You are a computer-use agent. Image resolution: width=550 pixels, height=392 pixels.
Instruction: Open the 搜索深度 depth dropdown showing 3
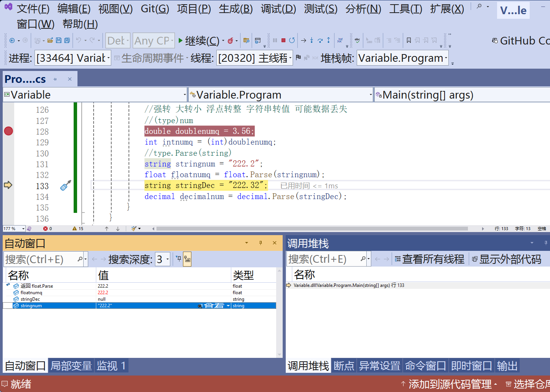(166, 259)
